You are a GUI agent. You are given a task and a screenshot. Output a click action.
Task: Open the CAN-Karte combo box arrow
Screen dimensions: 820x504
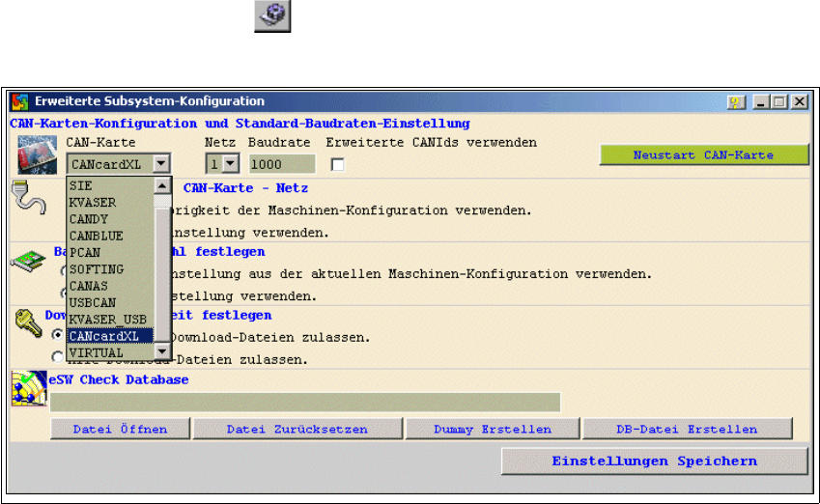(161, 164)
